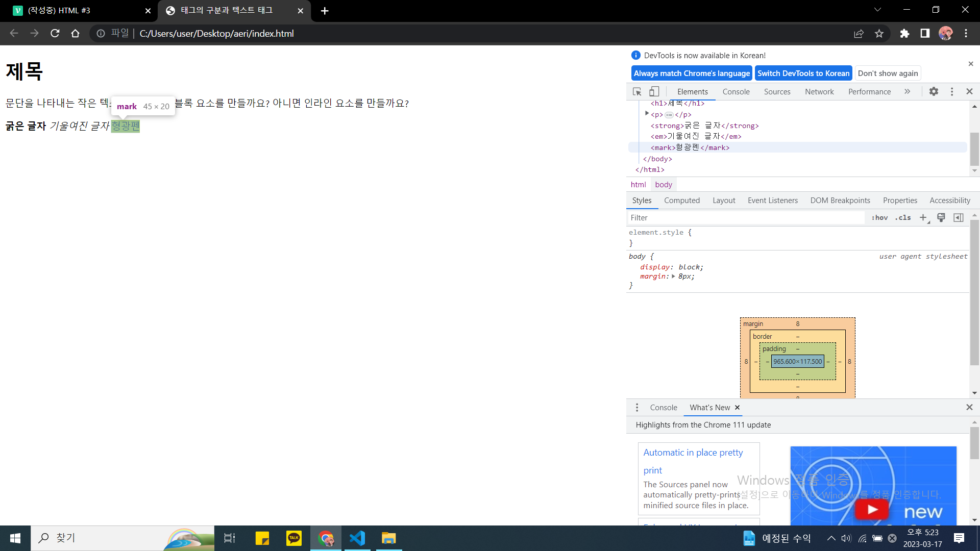Viewport: 980px width, 551px height.
Task: Bookmark this page with the star icon
Action: (x=879, y=34)
